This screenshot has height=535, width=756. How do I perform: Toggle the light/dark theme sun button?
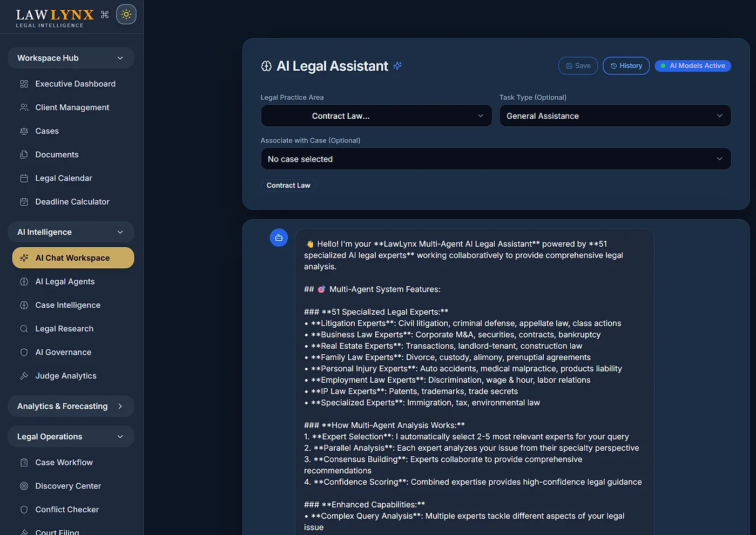coord(126,15)
